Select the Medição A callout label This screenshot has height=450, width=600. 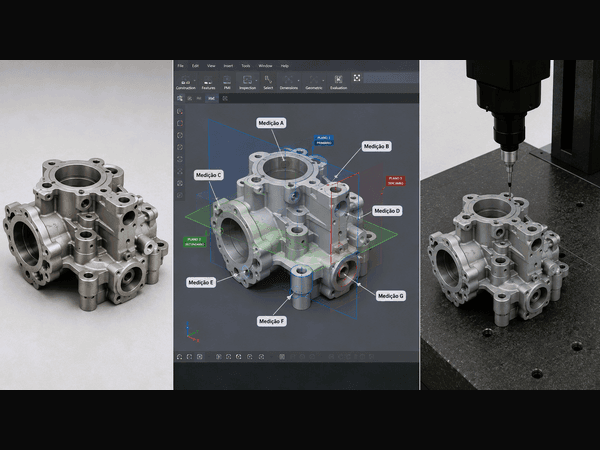[x=271, y=123]
